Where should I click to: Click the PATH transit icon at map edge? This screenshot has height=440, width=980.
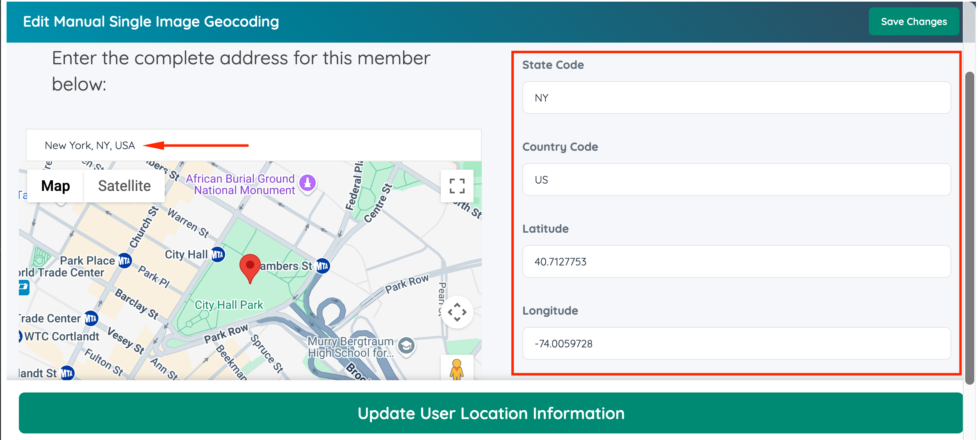point(24,287)
